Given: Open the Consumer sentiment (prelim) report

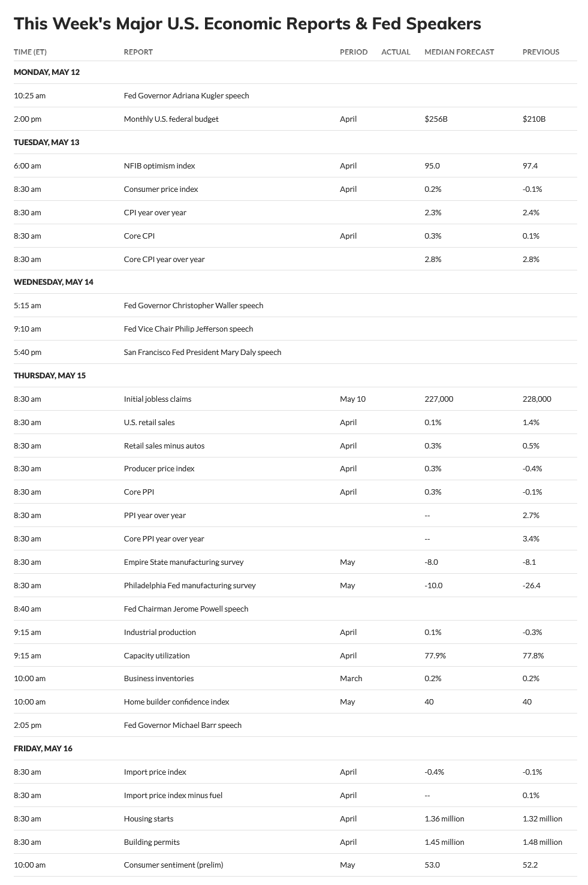Looking at the screenshot, I should pos(173,865).
